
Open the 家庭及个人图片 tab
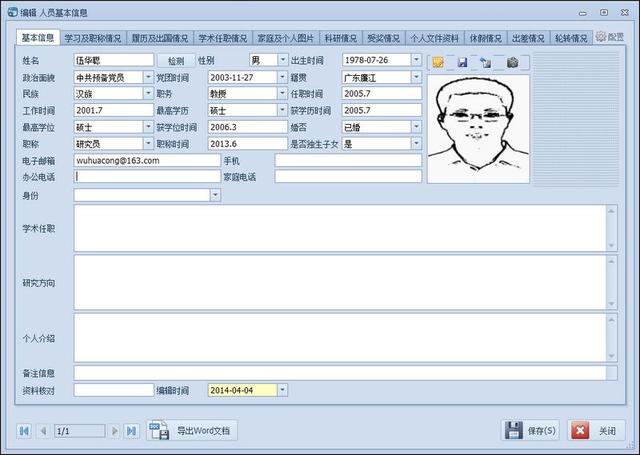coord(286,38)
